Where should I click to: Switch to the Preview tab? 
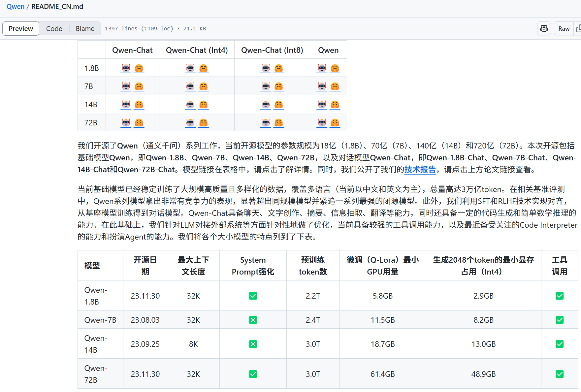click(x=21, y=29)
